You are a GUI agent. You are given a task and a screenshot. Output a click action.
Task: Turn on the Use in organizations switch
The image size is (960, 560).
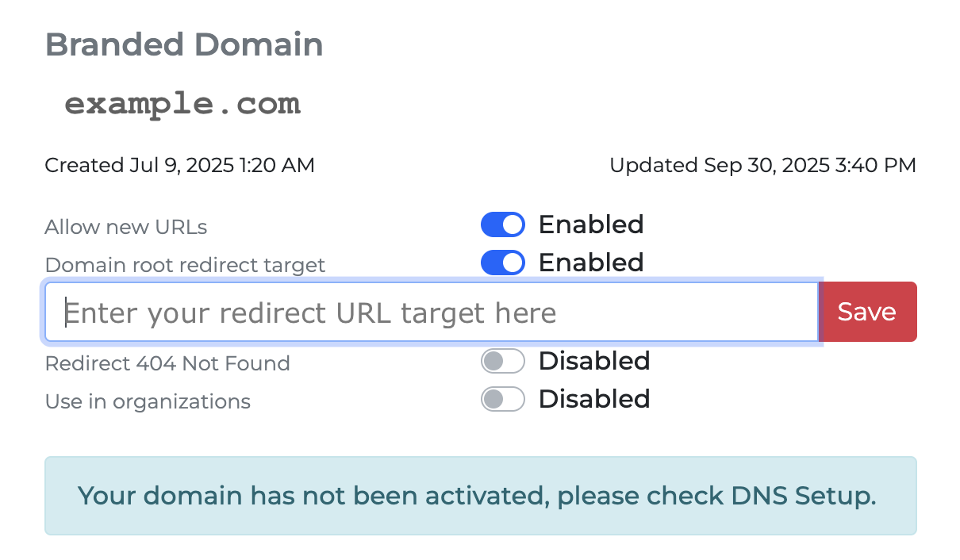tap(502, 399)
